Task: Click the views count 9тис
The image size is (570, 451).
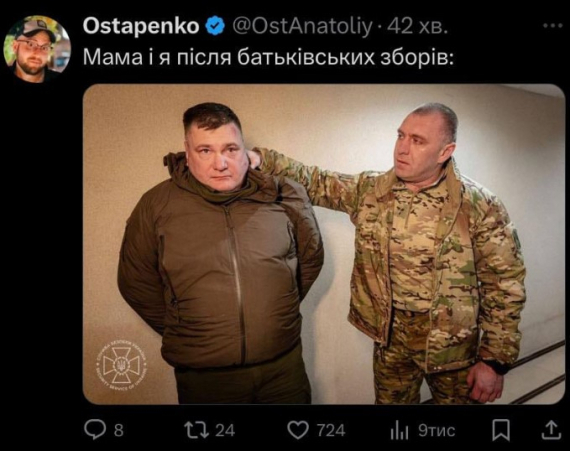Action: pyautogui.click(x=436, y=431)
